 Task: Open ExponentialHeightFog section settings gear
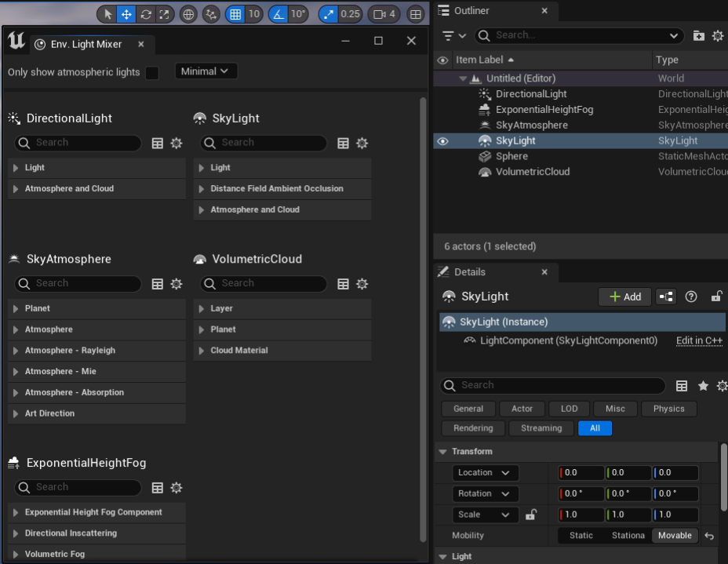(x=177, y=487)
